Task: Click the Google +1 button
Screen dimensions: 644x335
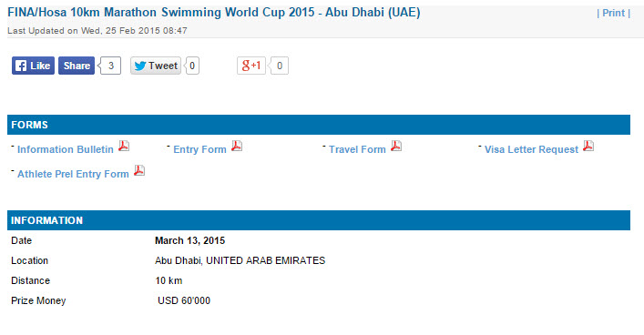Action: [251, 66]
